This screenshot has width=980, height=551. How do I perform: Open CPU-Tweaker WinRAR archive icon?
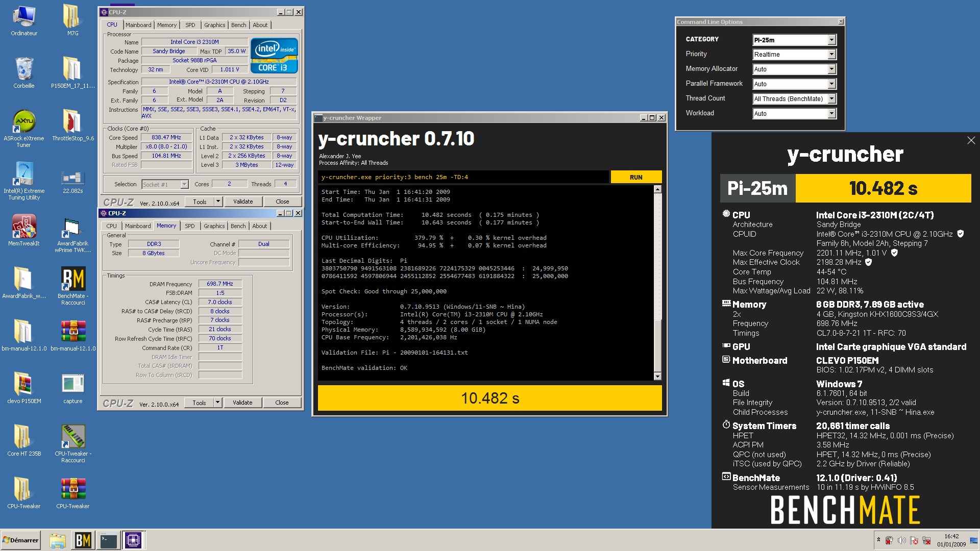click(x=72, y=493)
